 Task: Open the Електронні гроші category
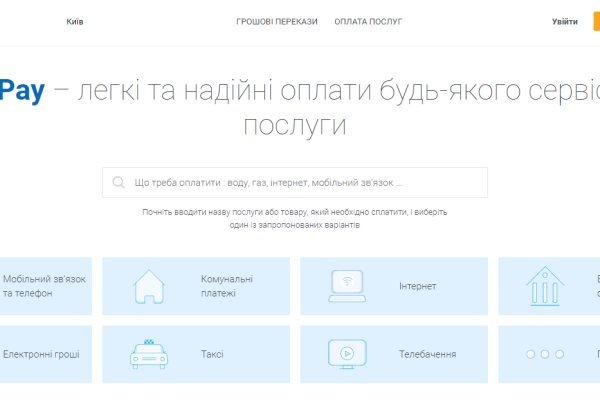(x=41, y=354)
